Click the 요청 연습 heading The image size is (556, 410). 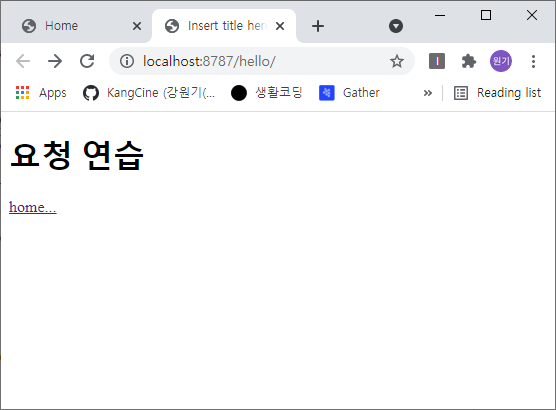click(x=77, y=155)
